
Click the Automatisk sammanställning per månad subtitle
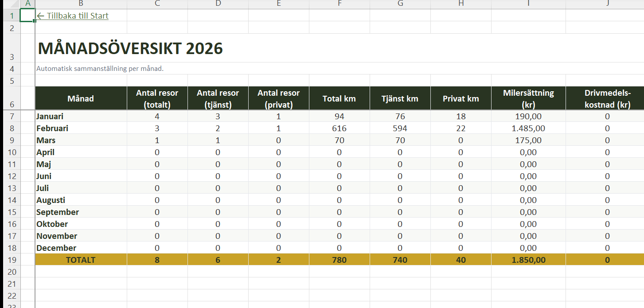[x=100, y=69]
